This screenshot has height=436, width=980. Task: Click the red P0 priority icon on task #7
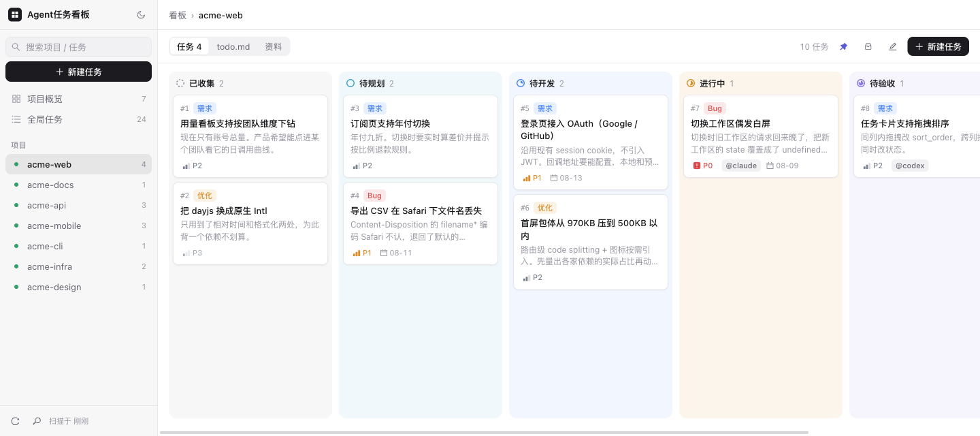coord(696,166)
